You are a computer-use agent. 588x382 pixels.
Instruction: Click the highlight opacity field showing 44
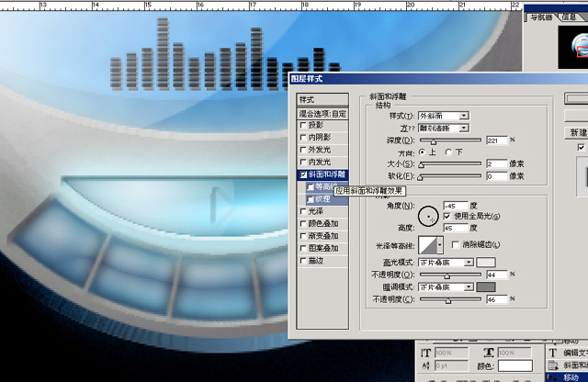(x=497, y=275)
